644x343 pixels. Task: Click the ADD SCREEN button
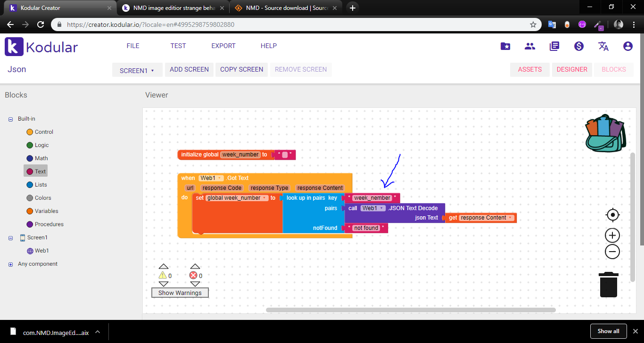point(189,69)
